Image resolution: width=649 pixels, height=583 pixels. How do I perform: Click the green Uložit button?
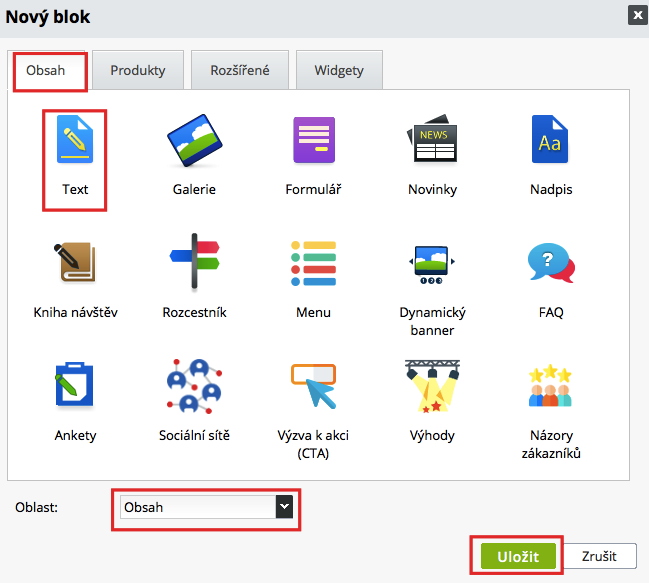tap(516, 556)
